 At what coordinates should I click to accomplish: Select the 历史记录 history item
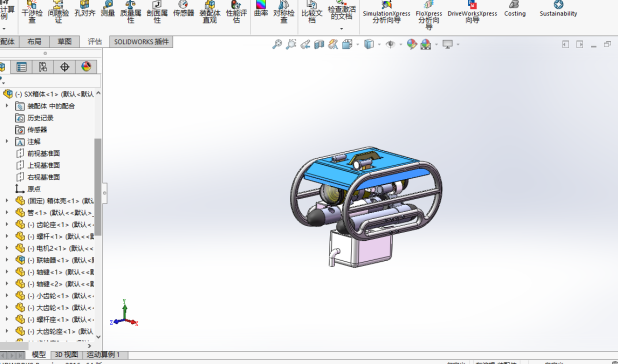[x=34, y=118]
